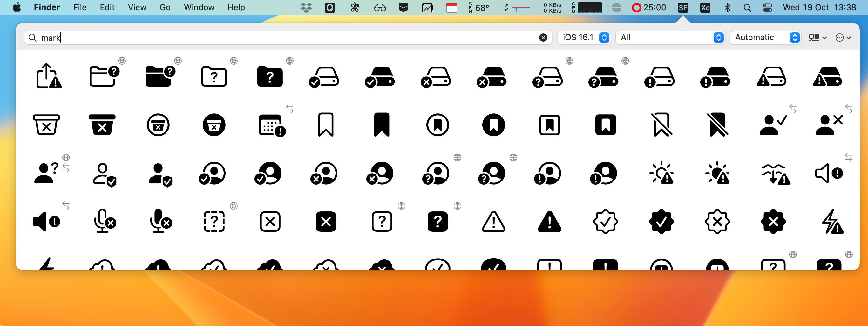Open the All category dropdown
868x326 pixels.
click(669, 38)
